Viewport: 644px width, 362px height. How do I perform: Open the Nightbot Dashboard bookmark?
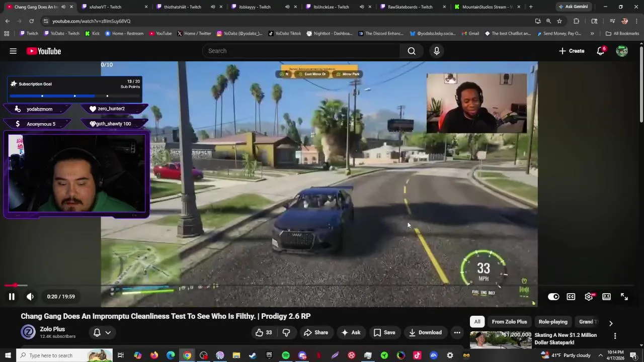[x=329, y=34]
